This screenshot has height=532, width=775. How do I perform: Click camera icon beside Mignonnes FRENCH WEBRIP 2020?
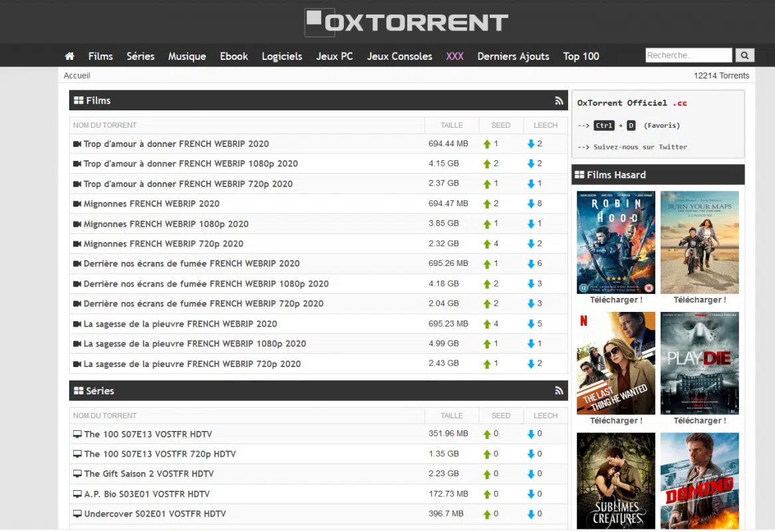pos(77,203)
